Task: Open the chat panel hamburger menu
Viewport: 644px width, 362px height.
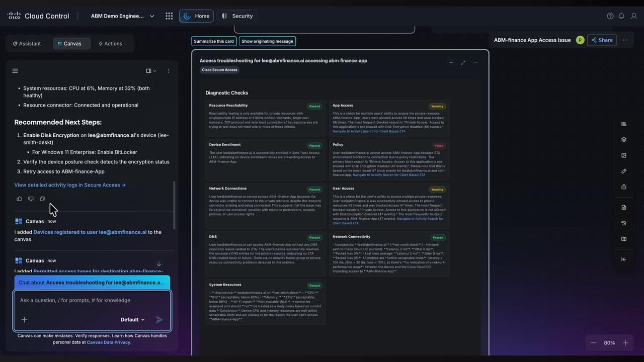Action: click(x=15, y=71)
